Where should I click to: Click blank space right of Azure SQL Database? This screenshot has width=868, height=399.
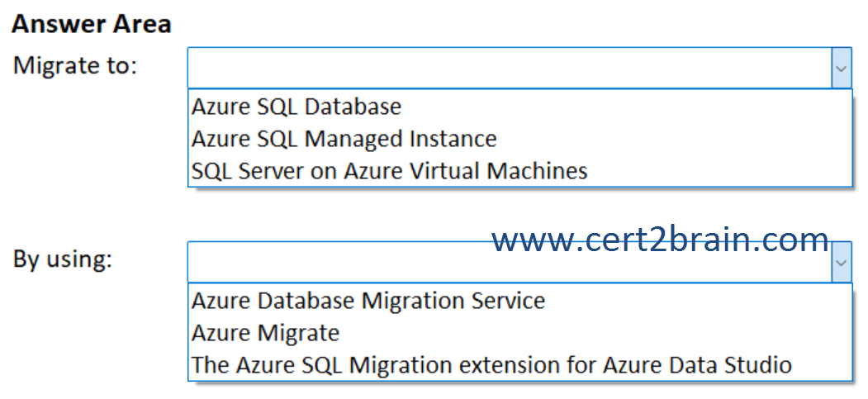tap(625, 107)
